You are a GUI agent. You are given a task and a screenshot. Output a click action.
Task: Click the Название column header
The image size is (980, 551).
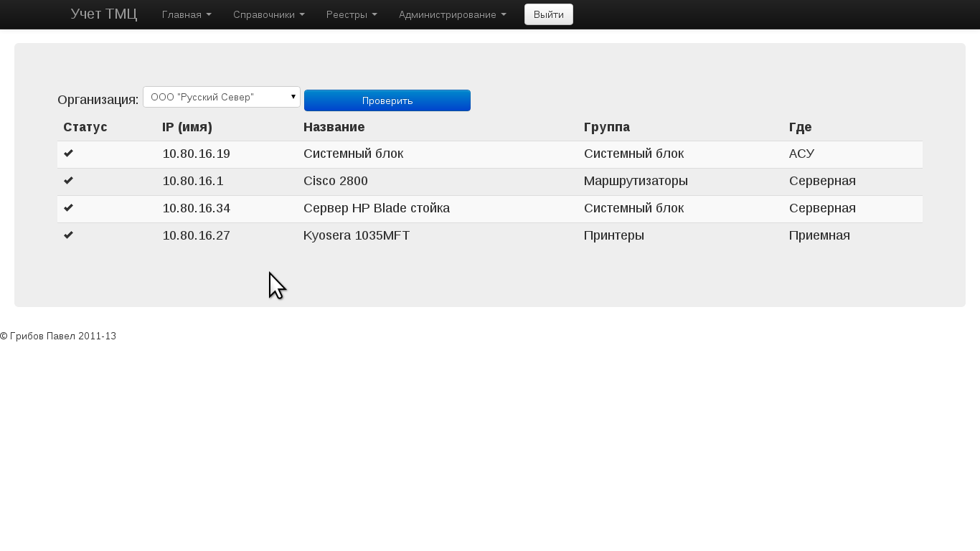point(334,127)
